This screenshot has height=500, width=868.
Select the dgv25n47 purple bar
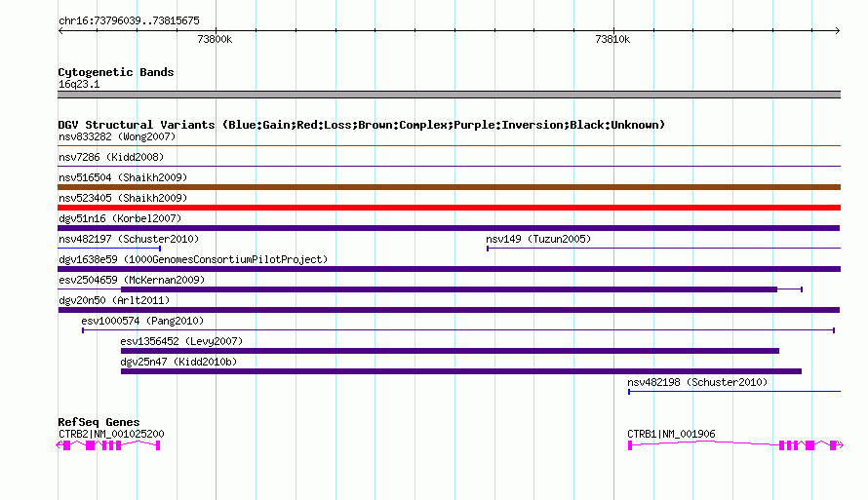[x=461, y=371]
